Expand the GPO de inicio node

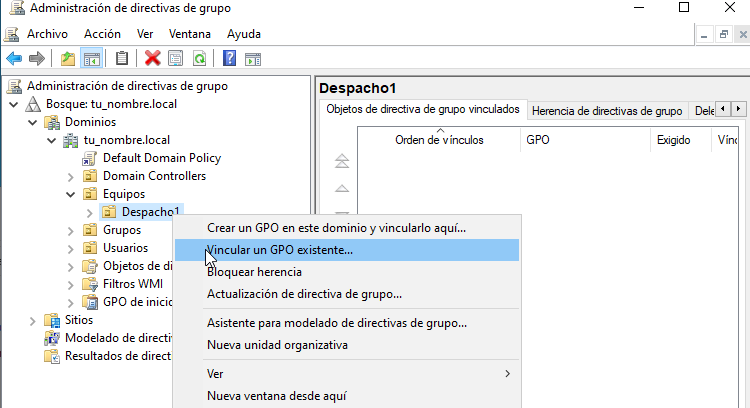(x=71, y=302)
